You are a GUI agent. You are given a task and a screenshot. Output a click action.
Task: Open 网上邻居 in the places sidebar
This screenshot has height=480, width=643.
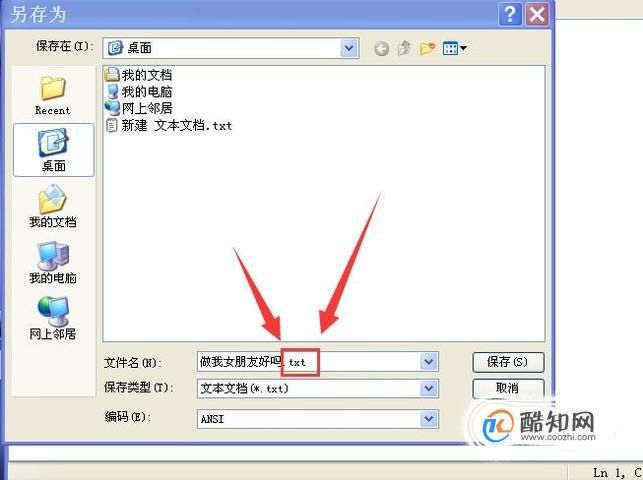(x=53, y=318)
